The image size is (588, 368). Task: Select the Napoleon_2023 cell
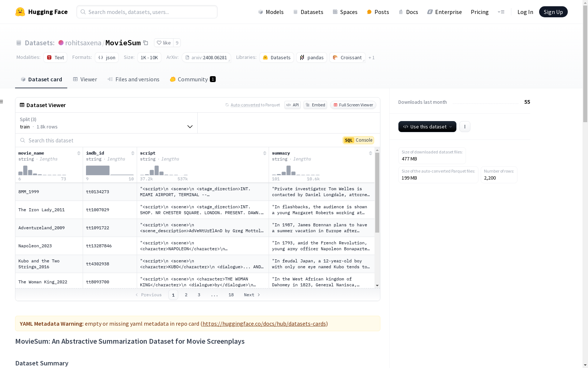pyautogui.click(x=49, y=246)
